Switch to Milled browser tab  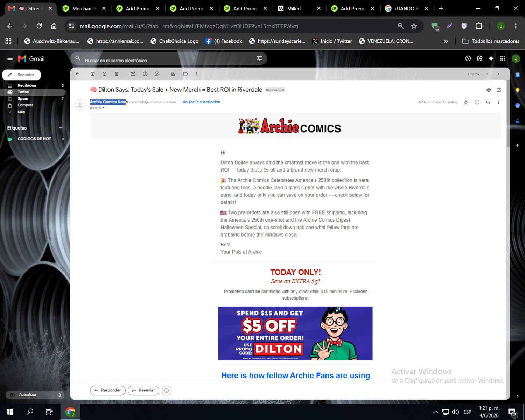[x=299, y=8]
